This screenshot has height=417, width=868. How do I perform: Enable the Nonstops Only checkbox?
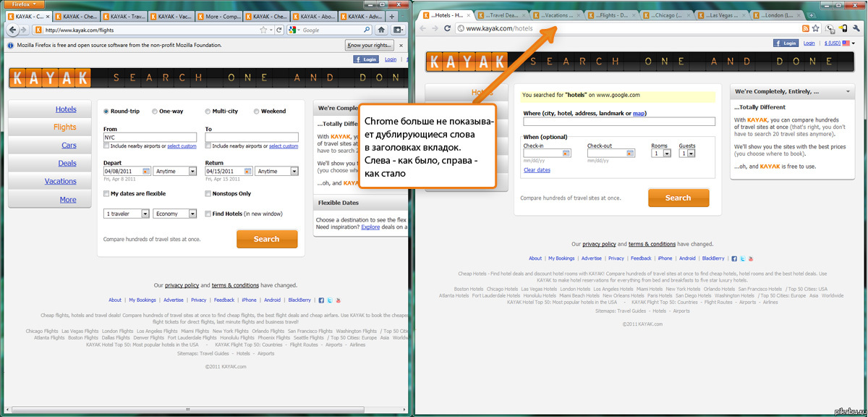208,194
